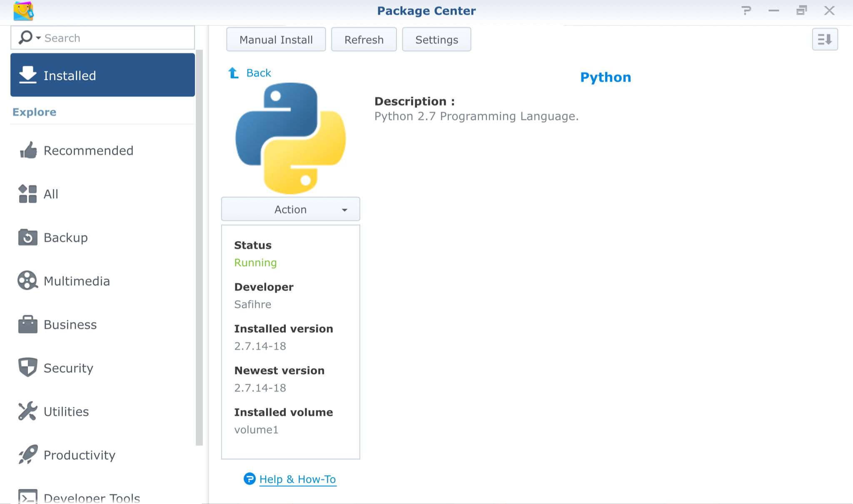This screenshot has height=504, width=853.
Task: Open Help & How-To link
Action: 297,479
